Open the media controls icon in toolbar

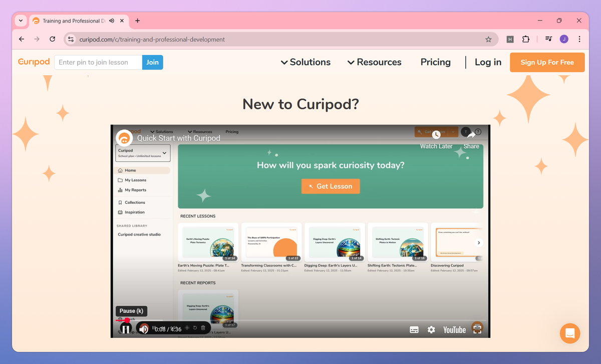[x=549, y=39]
